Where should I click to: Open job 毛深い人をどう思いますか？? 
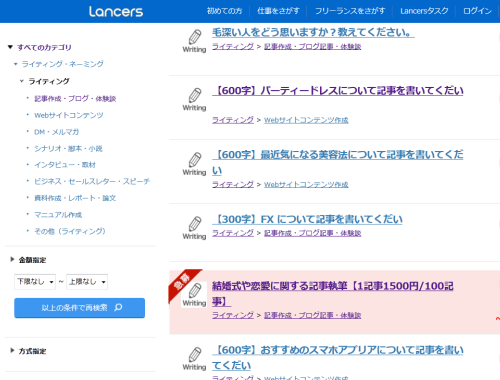click(313, 32)
